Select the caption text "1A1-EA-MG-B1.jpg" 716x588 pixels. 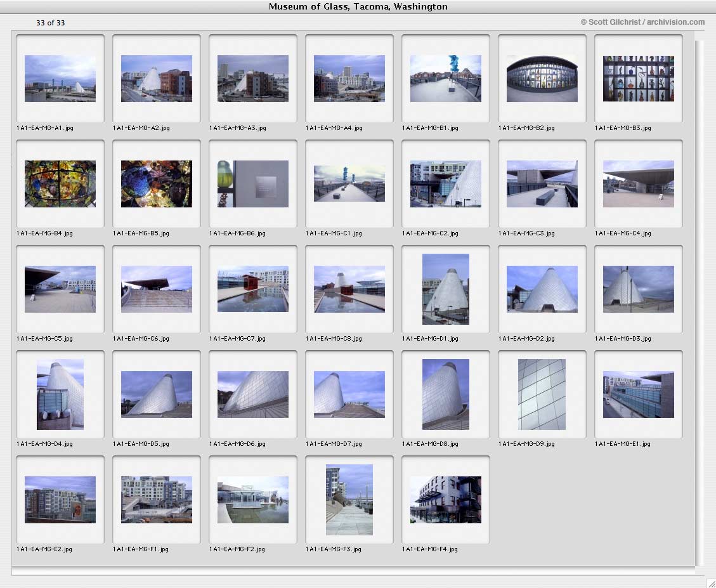point(430,128)
